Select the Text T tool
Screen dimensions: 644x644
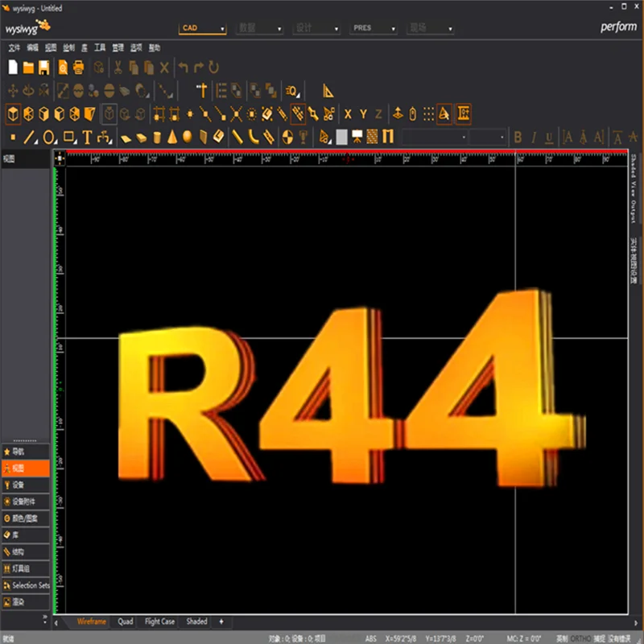(x=87, y=137)
